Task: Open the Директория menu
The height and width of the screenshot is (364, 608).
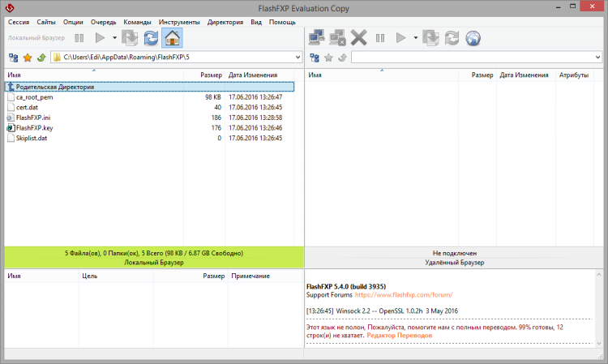Action: pos(225,22)
